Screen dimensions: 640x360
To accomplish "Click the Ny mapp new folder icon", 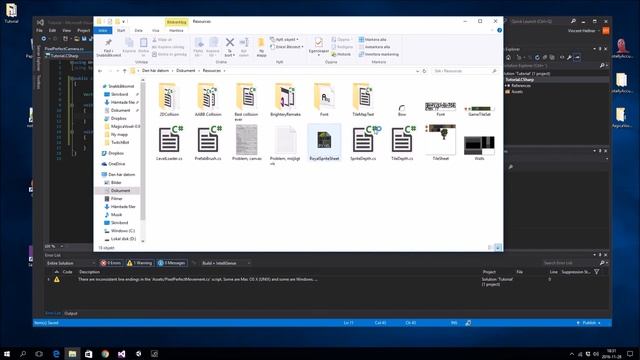I will tap(261, 43).
